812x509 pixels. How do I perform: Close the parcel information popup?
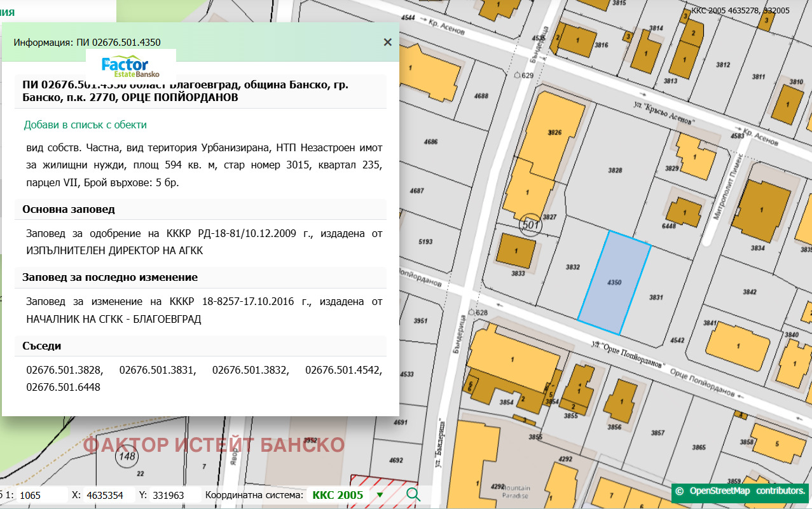click(x=387, y=43)
